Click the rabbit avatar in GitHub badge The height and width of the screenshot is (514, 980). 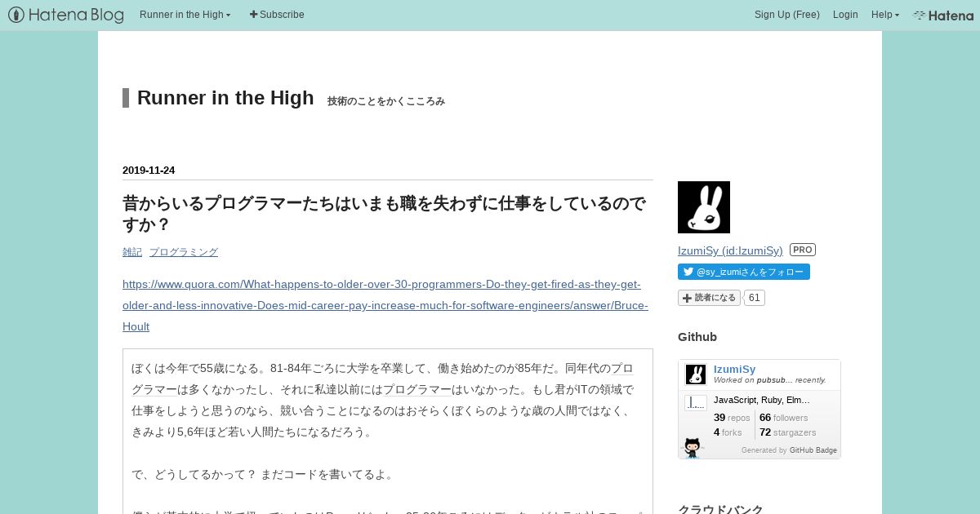696,374
